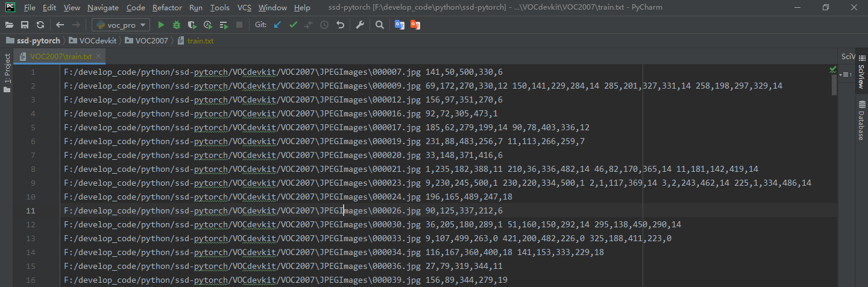868x287 pixels.
Task: Open the Help menu
Action: pos(302,8)
